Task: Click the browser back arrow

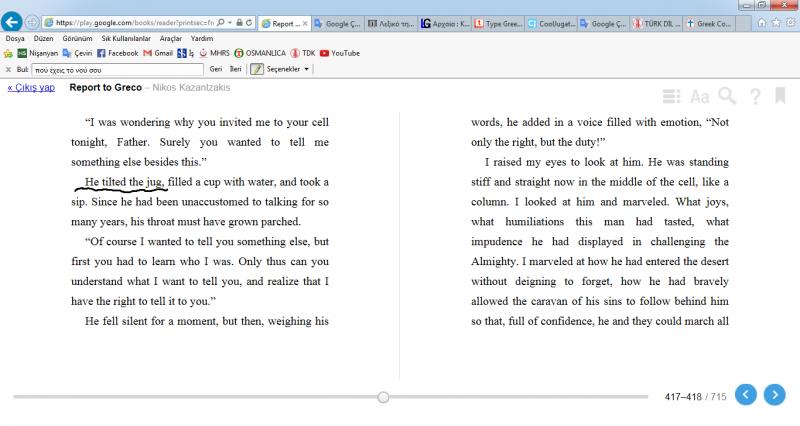Action: click(12, 22)
